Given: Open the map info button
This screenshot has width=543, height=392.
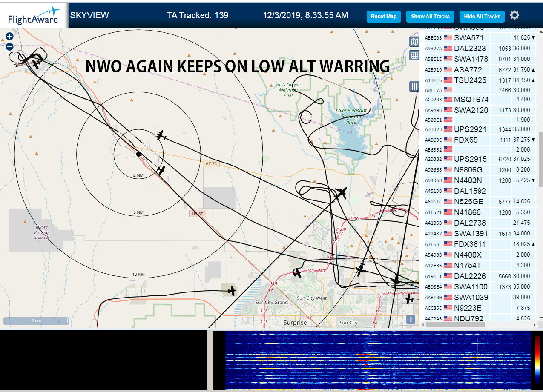Looking at the screenshot, I should coord(411,319).
